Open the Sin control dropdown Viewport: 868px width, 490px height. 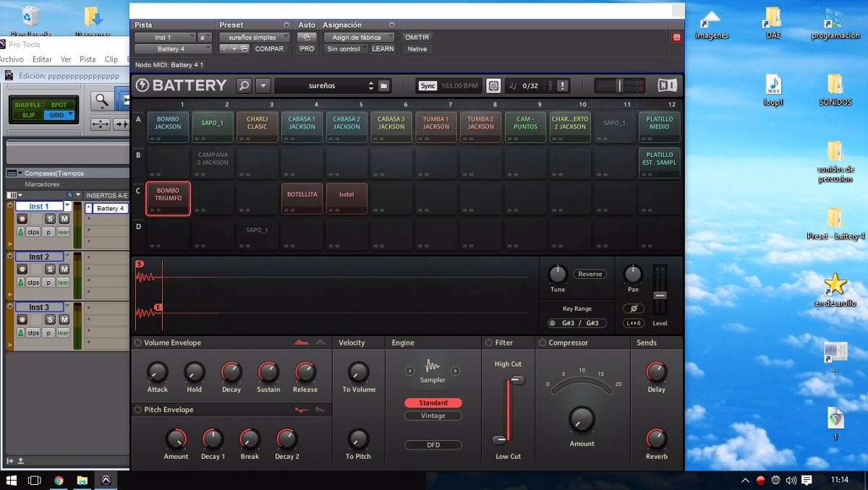[x=346, y=48]
